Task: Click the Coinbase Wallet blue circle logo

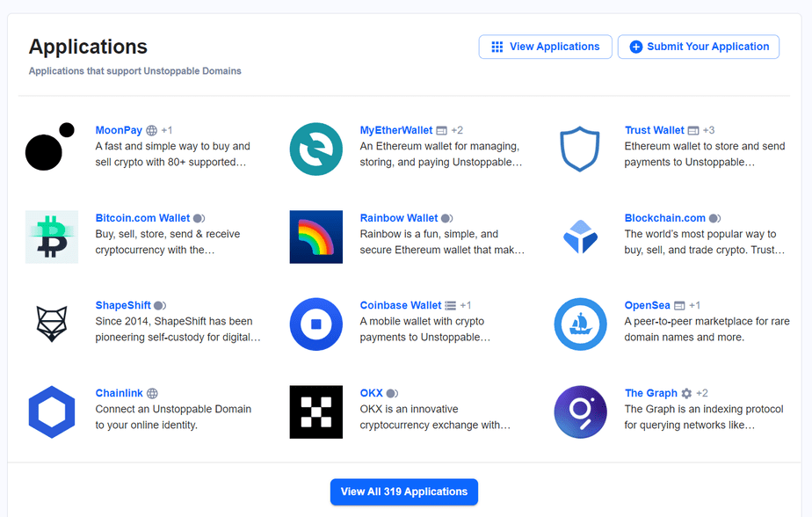Action: (x=315, y=324)
